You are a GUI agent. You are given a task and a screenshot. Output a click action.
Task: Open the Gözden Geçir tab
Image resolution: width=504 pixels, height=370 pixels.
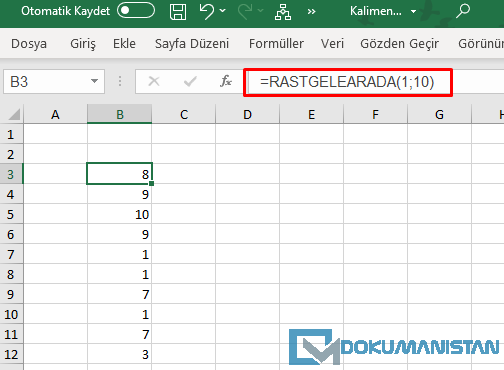coord(400,44)
